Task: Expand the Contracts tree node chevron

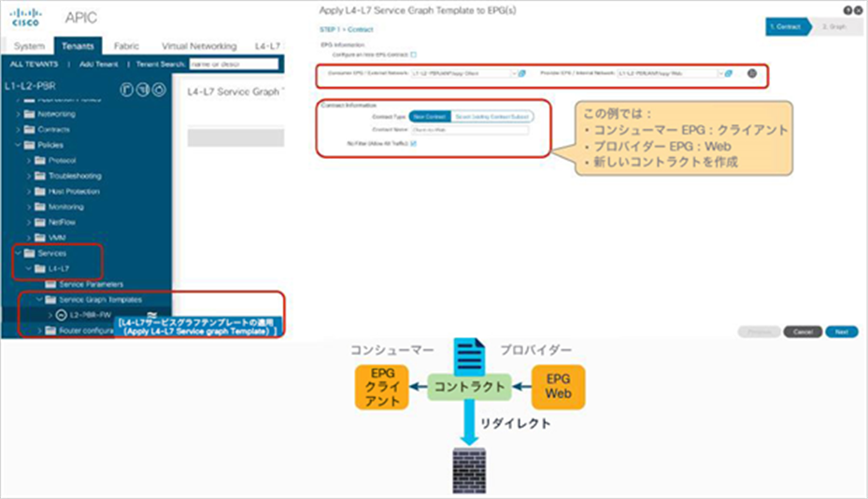Action: click(18, 130)
